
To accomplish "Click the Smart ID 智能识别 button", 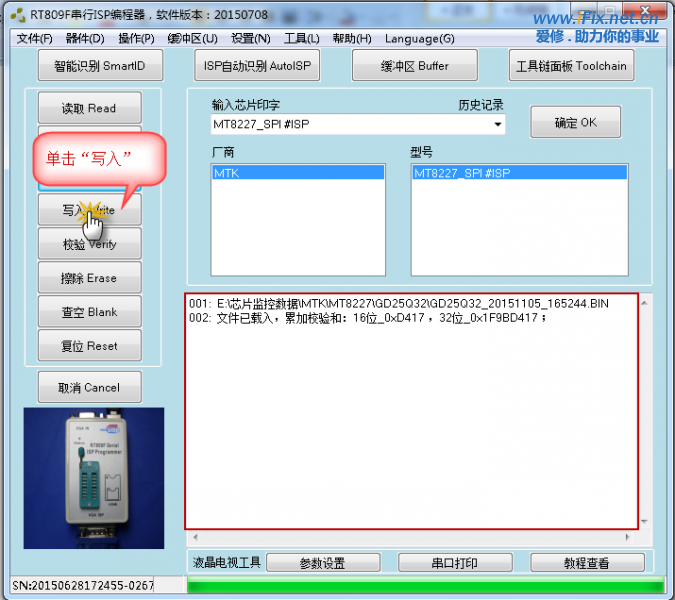I will tap(99, 66).
